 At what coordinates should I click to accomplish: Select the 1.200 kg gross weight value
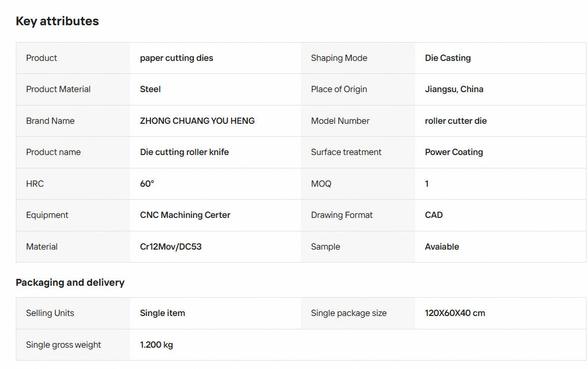click(x=156, y=345)
